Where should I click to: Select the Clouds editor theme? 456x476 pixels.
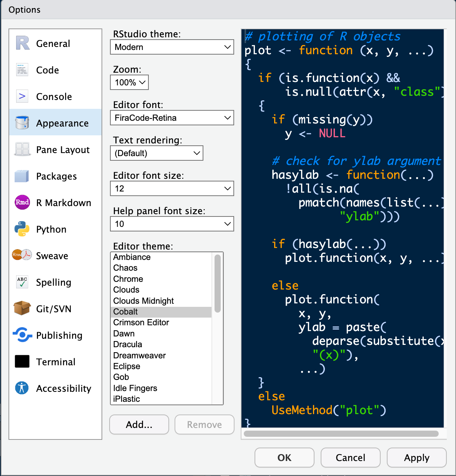point(161,290)
